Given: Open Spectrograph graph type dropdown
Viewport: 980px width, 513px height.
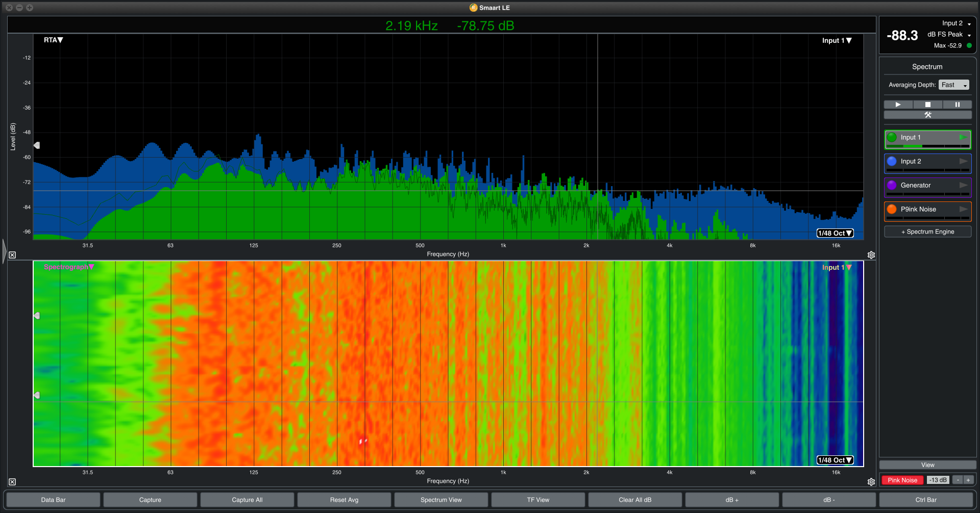Looking at the screenshot, I should [69, 267].
